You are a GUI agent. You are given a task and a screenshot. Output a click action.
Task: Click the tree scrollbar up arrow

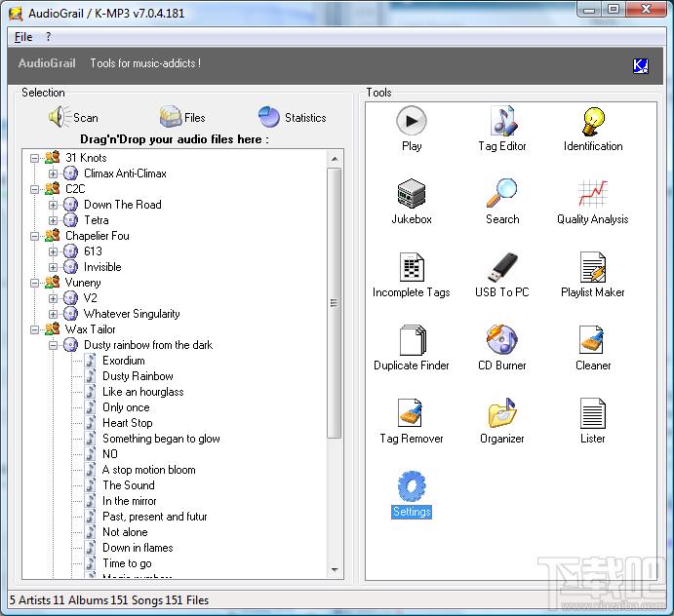coord(335,159)
